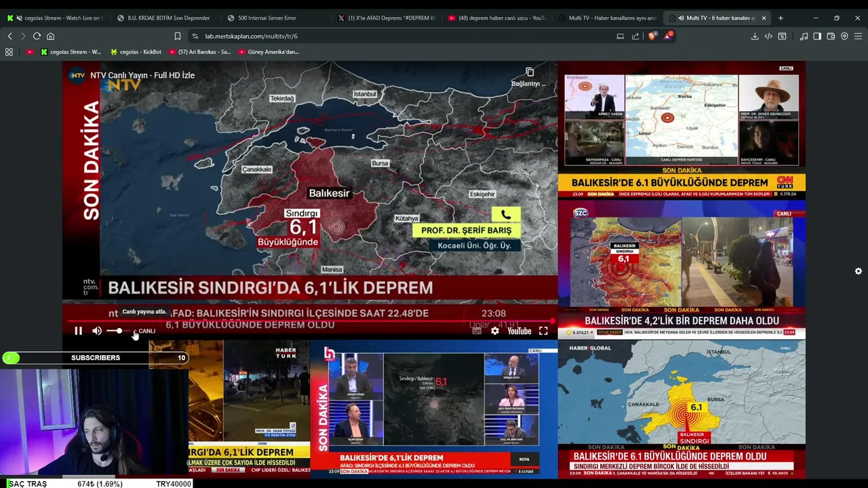Select Haber Global stream tile
The height and width of the screenshot is (488, 868).
click(682, 409)
